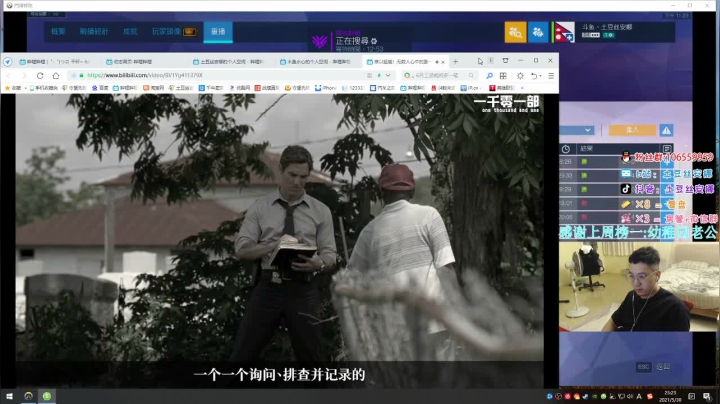
Task: Click the browser skin shirt icon
Action: (x=505, y=61)
